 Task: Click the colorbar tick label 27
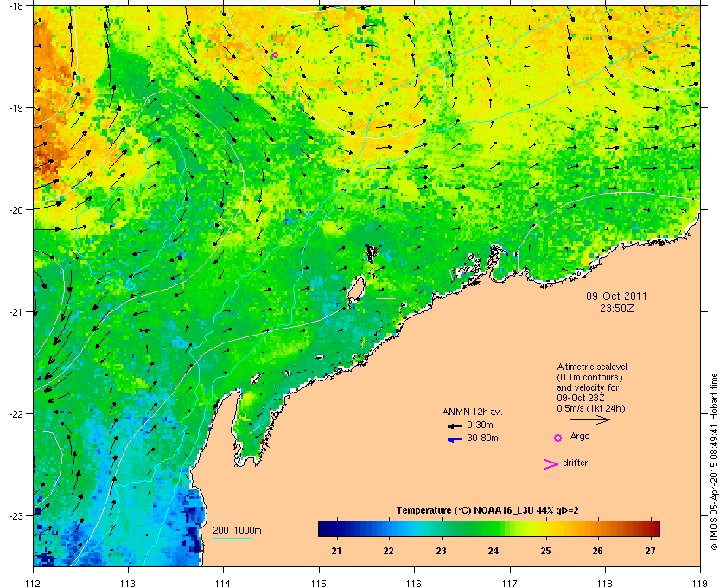point(651,551)
